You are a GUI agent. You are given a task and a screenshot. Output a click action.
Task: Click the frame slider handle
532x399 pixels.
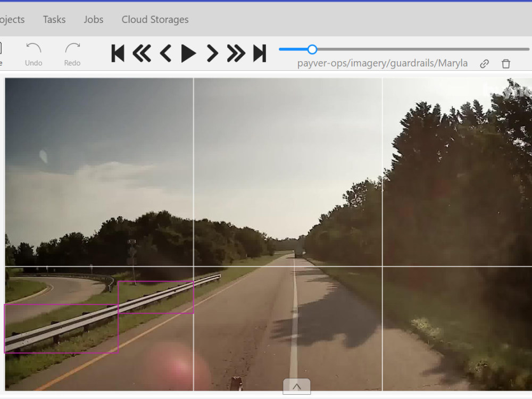312,49
